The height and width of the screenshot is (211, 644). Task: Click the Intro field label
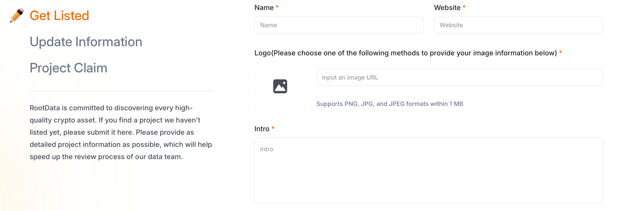tap(261, 129)
